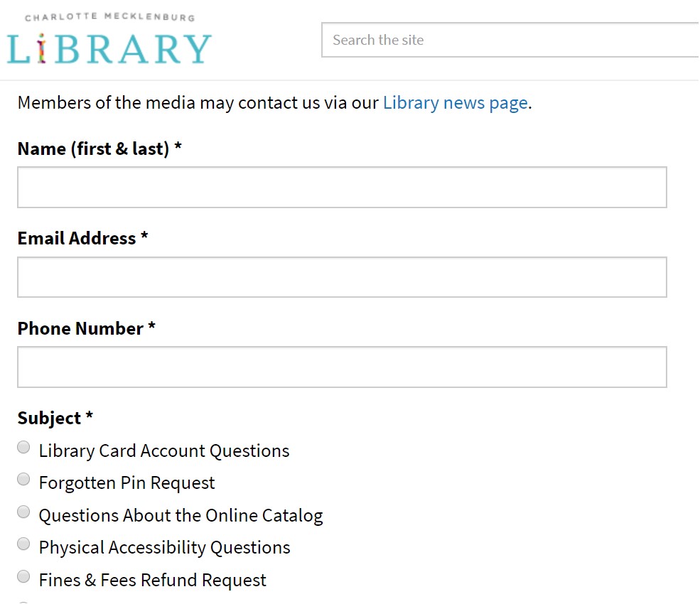
Task: Click into the Email Address field
Action: tap(342, 277)
